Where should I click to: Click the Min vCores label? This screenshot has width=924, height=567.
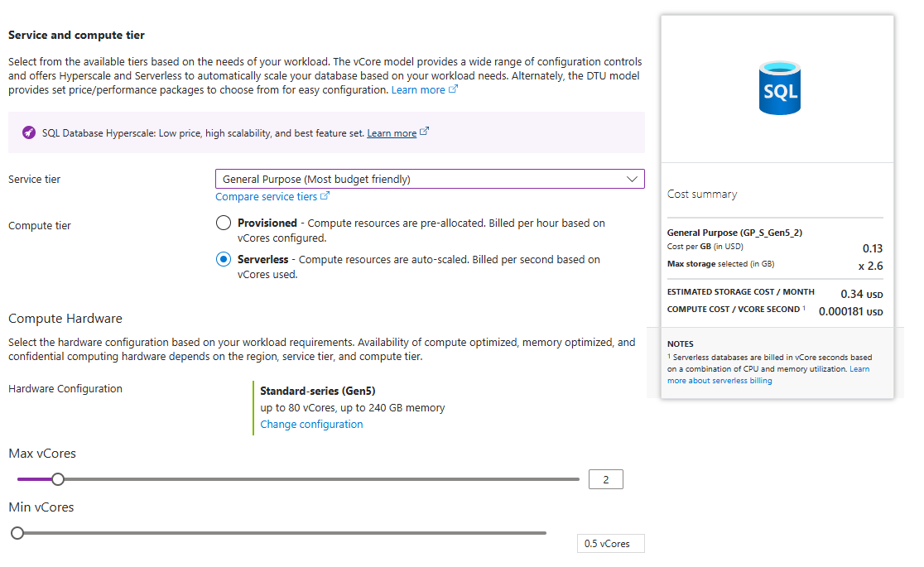[41, 507]
